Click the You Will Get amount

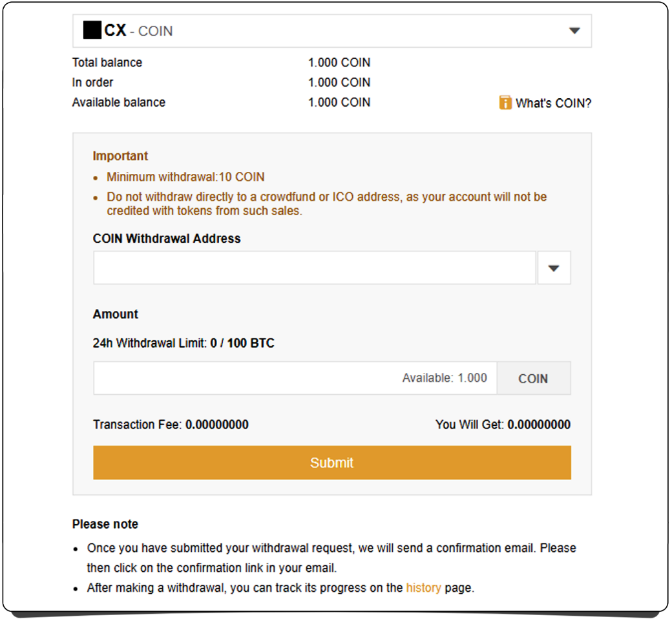click(x=539, y=425)
